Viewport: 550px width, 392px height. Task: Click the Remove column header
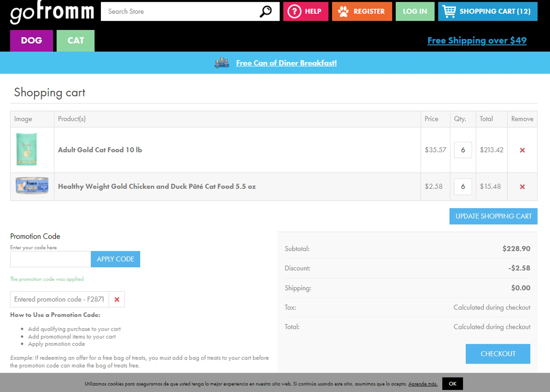coord(522,119)
